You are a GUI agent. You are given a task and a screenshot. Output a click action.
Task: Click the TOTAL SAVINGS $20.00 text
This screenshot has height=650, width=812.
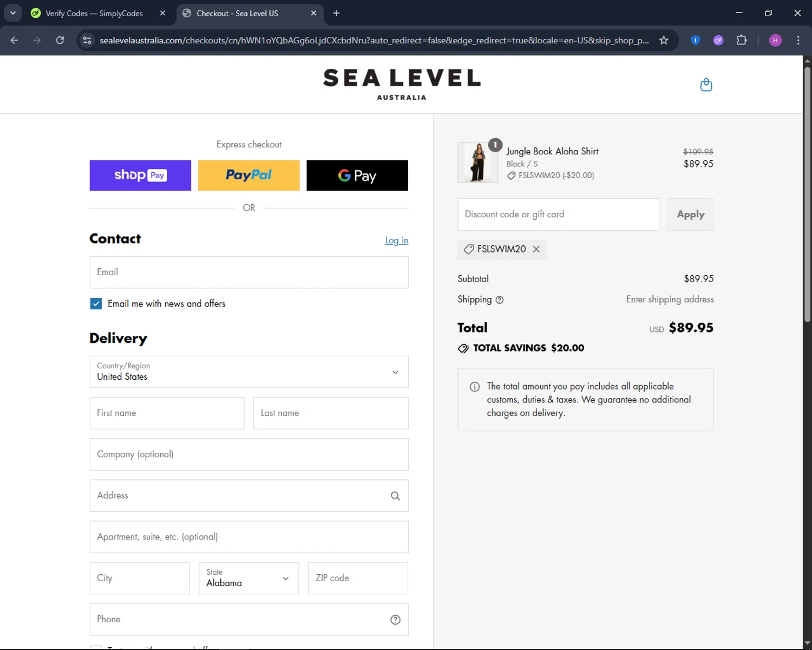pos(528,348)
